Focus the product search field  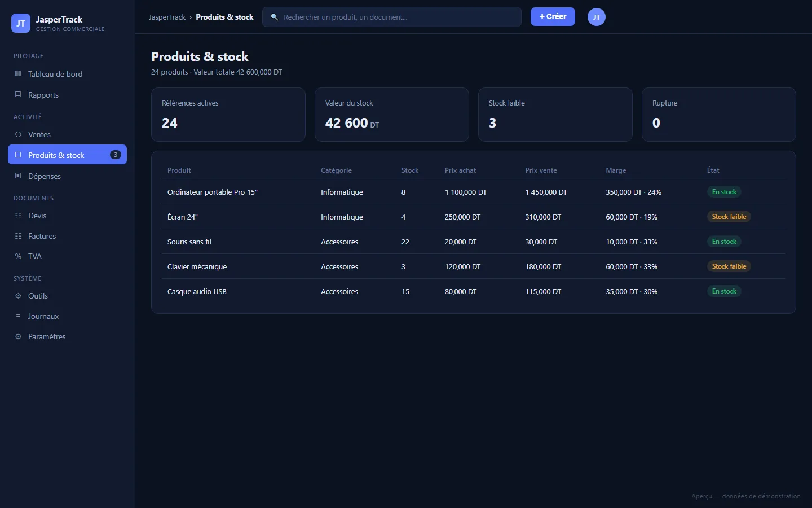(x=392, y=17)
